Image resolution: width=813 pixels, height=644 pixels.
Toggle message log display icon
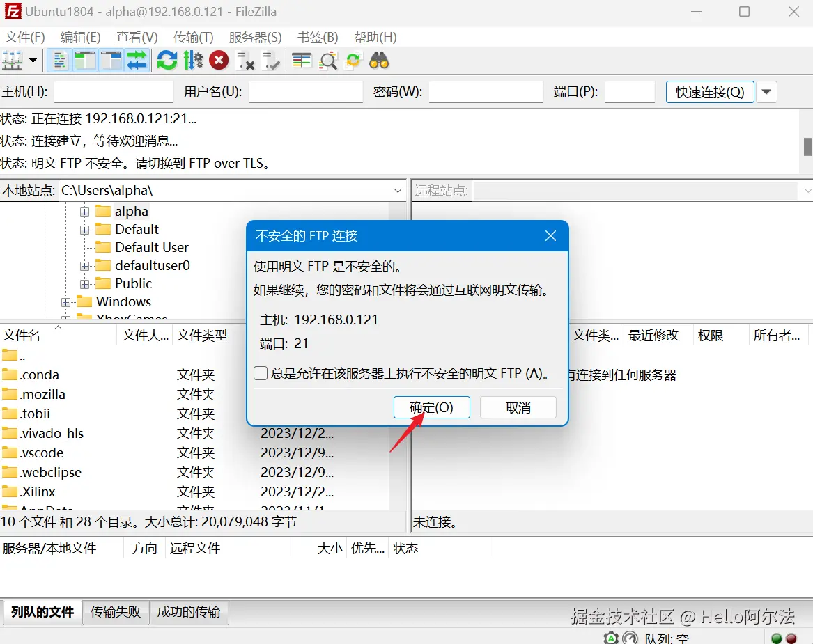click(59, 61)
